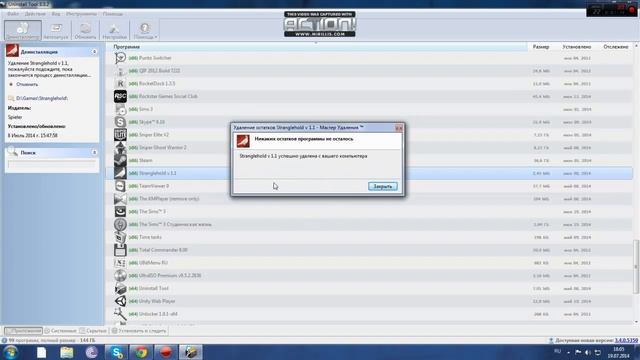Open the Помощь menu in menu bar
This screenshot has height=360, width=640.
point(113,14)
